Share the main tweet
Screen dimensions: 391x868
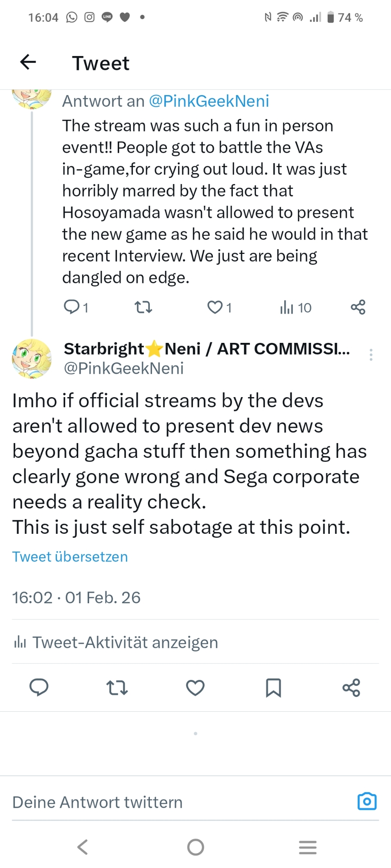coord(351,688)
